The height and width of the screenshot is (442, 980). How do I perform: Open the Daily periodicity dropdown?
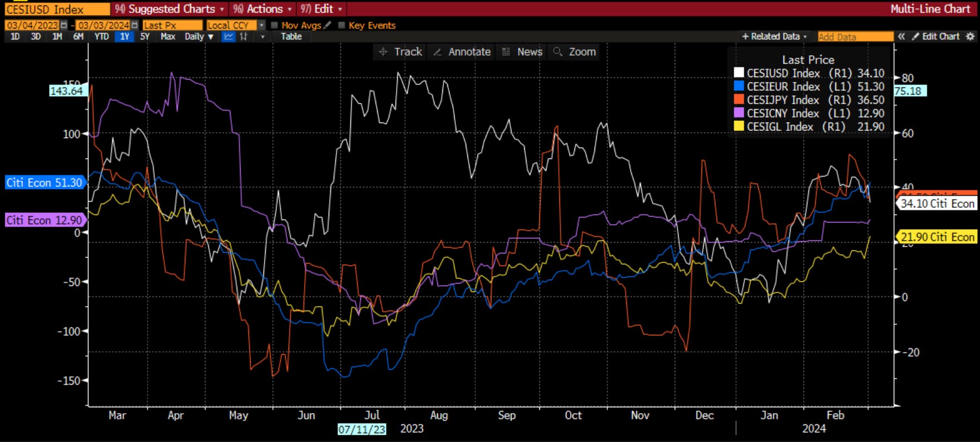(199, 36)
